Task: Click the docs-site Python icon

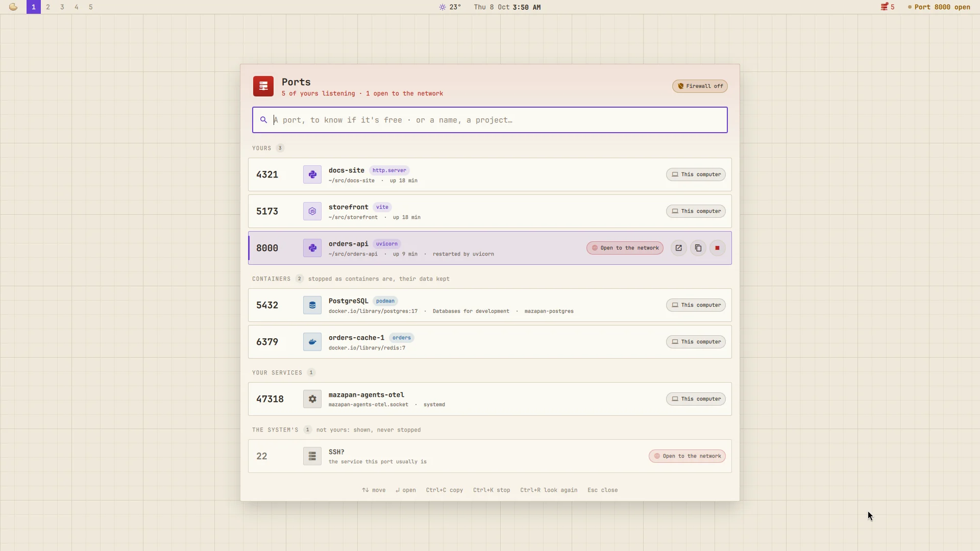Action: coord(312,174)
